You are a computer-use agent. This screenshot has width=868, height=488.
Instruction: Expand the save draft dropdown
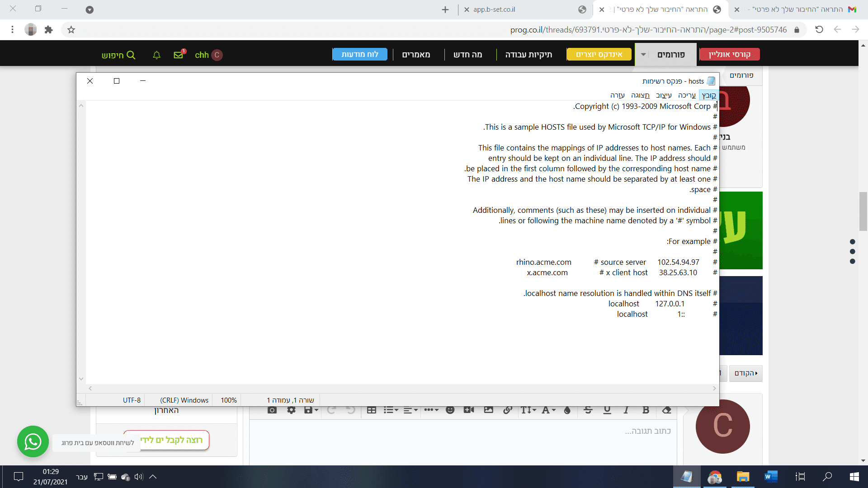pyautogui.click(x=311, y=410)
